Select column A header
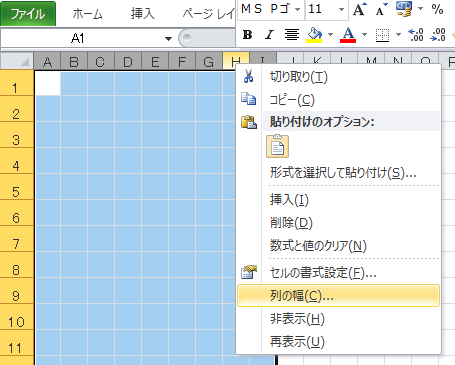This screenshot has height=365, width=455. (x=47, y=61)
